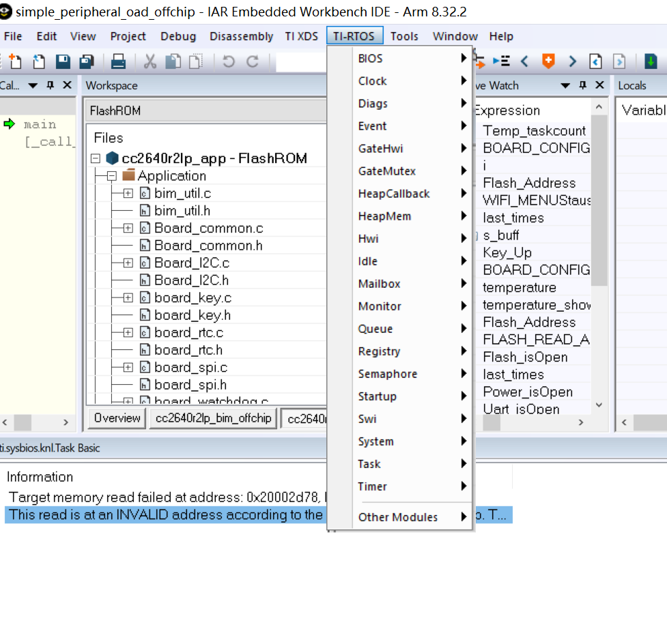This screenshot has width=667, height=644.
Task: Select the Temp_taskcount watch expression
Action: (x=534, y=130)
